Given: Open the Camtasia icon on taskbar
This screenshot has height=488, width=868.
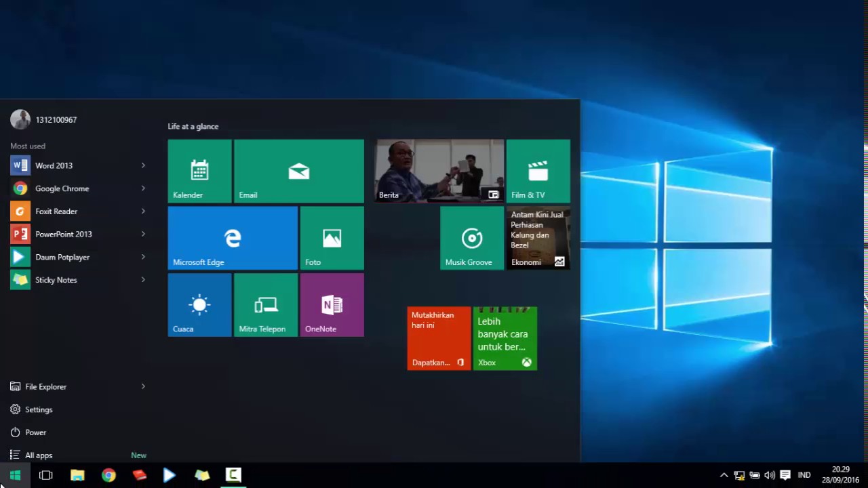Looking at the screenshot, I should (x=233, y=475).
